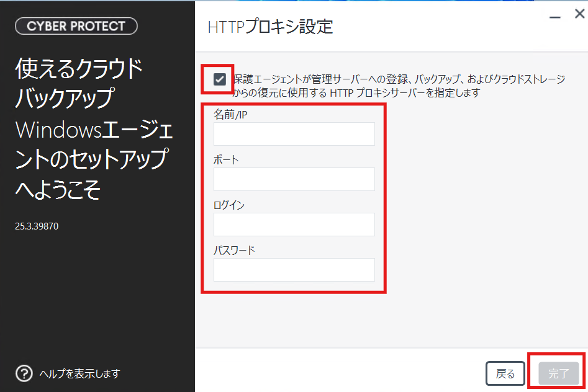Screen dimensions: 588x392
Task: Click the 戻る button
Action: [505, 373]
